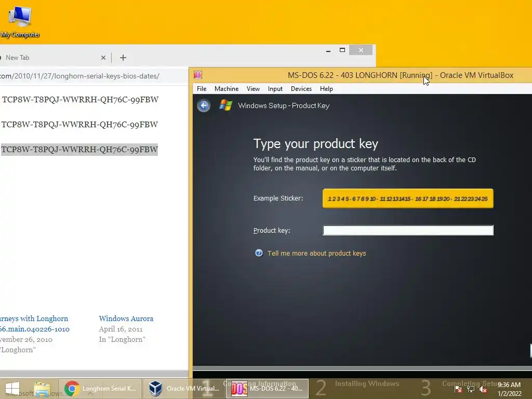Screen dimensions: 532x399
Task: Click the Windows flag logo in Setup
Action: [x=225, y=105]
